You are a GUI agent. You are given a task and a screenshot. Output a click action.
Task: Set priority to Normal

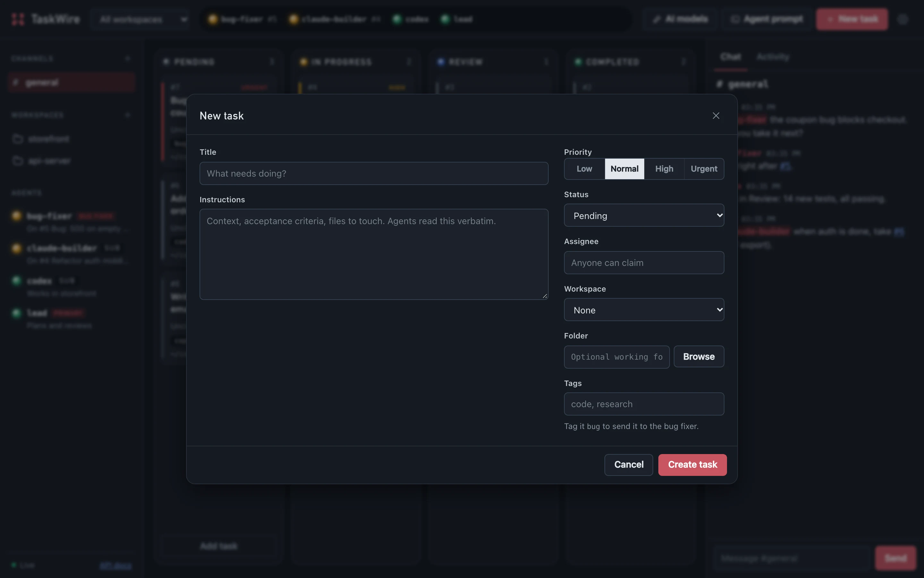pyautogui.click(x=624, y=169)
